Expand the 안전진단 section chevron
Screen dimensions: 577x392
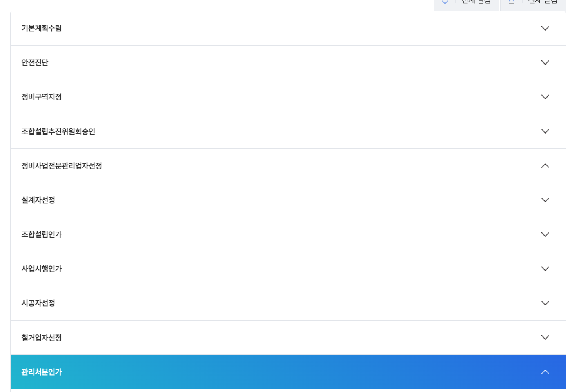545,62
